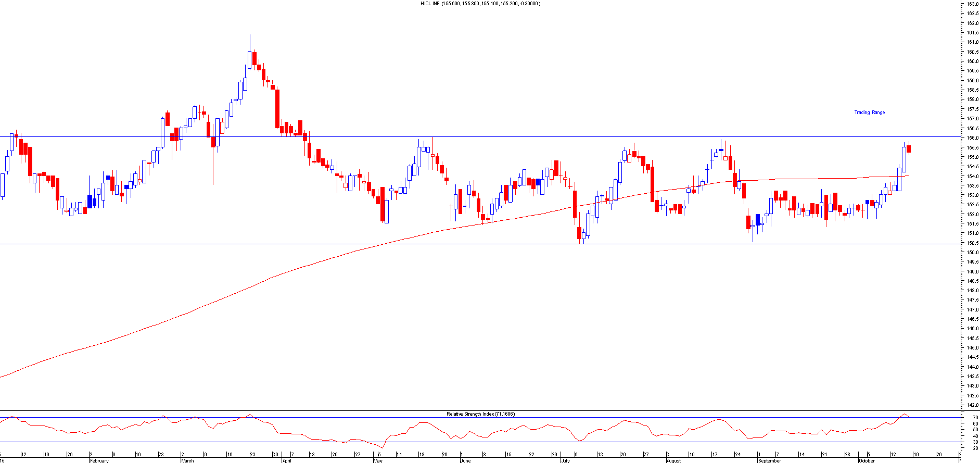Viewport: 980px width, 463px height.
Task: Click the October label on the date axis
Action: coord(867,460)
